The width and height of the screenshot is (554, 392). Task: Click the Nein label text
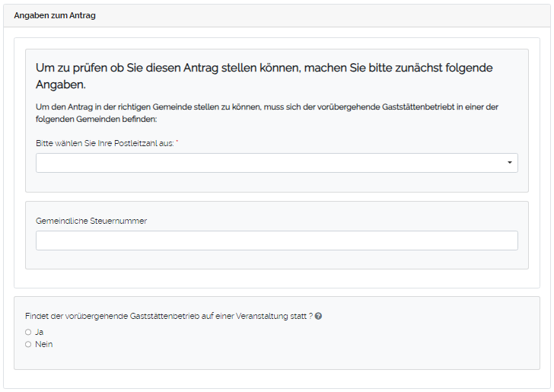(x=44, y=344)
